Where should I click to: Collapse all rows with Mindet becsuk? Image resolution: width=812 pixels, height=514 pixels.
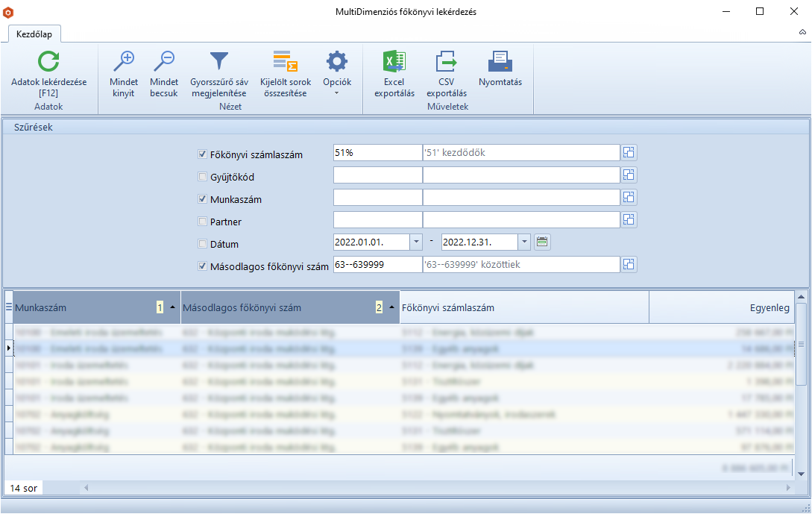[163, 63]
